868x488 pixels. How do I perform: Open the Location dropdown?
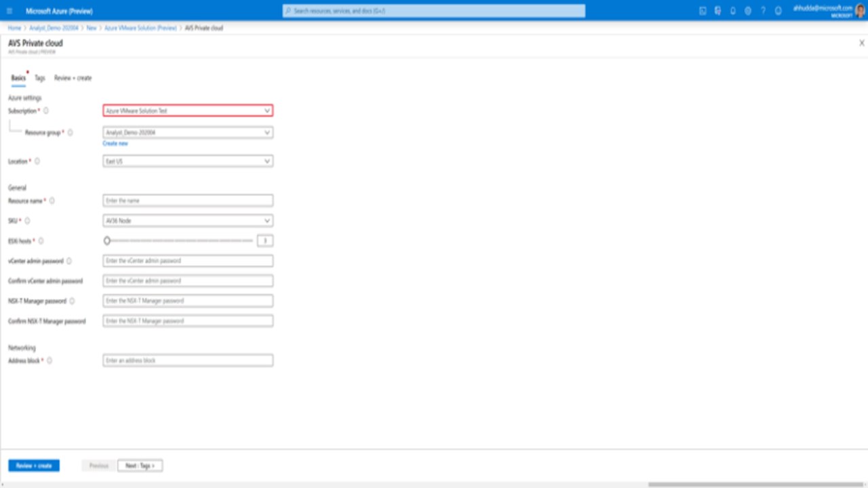[188, 161]
